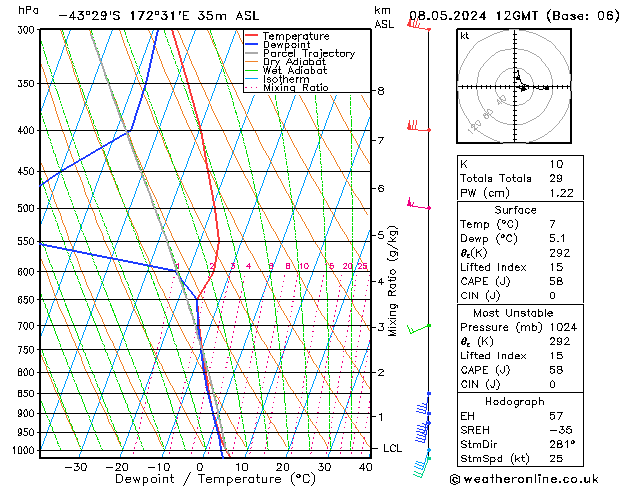The image size is (629, 486).
Task: Click the 650 pressure level label
Action: coord(28,300)
